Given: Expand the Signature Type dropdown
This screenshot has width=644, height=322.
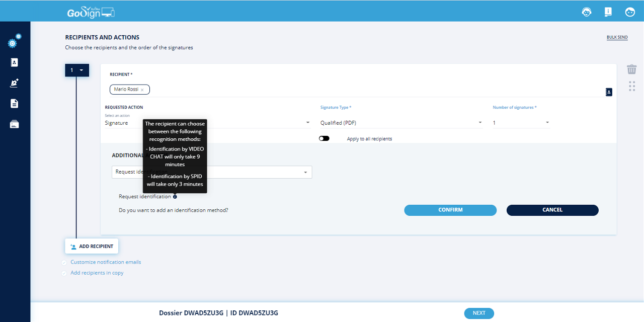Looking at the screenshot, I should click(401, 123).
